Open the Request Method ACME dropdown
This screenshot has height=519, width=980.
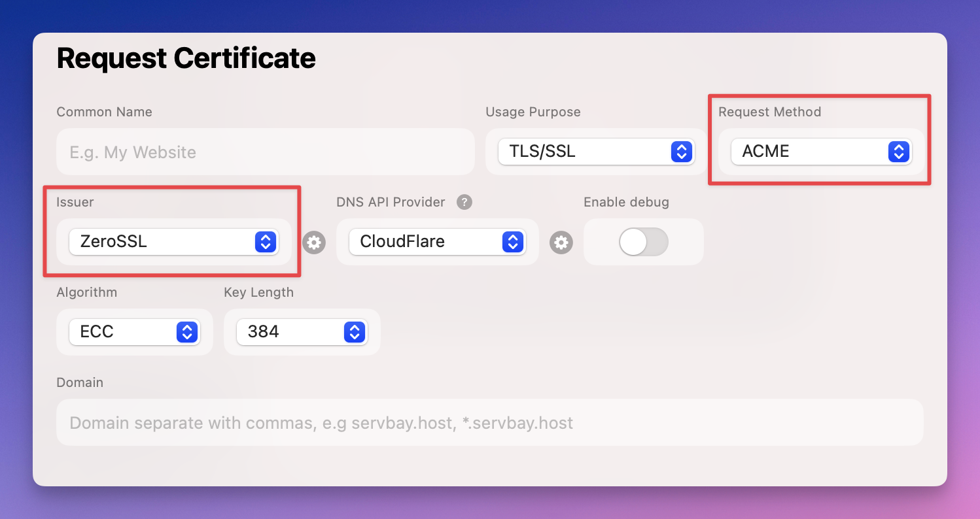pos(821,152)
